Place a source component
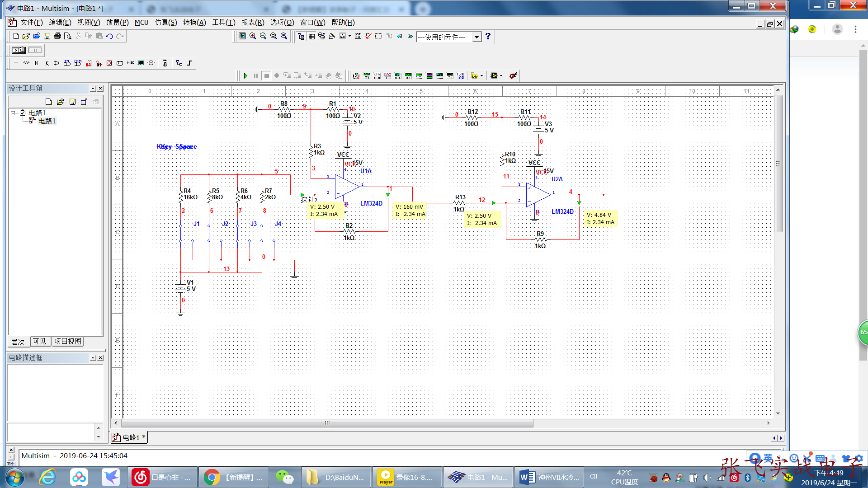868x488 pixels. 16,63
